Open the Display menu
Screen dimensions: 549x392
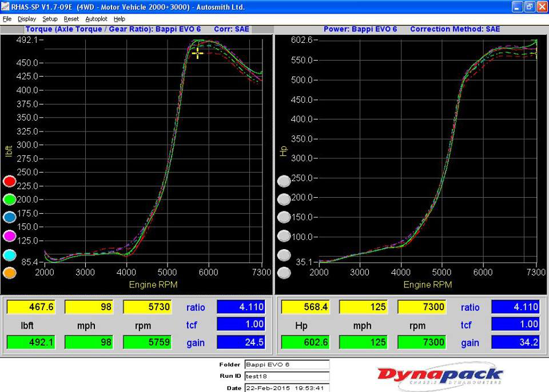point(27,19)
